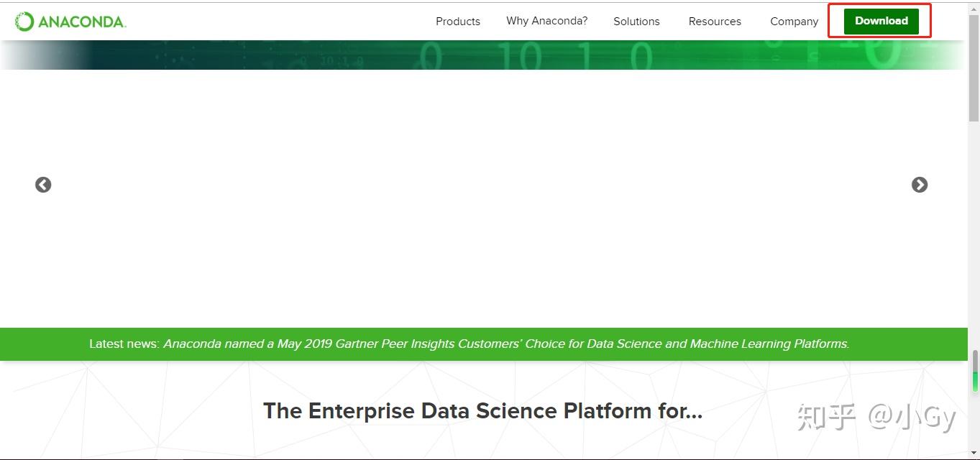Click the "@小Gy" watermark text
980x460 pixels.
coord(912,417)
